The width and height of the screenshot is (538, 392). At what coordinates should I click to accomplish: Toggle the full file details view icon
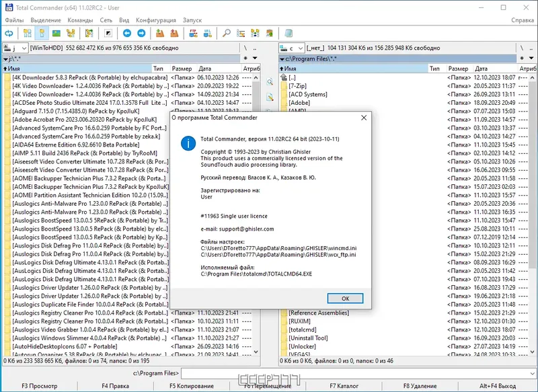pyautogui.click(x=42, y=33)
